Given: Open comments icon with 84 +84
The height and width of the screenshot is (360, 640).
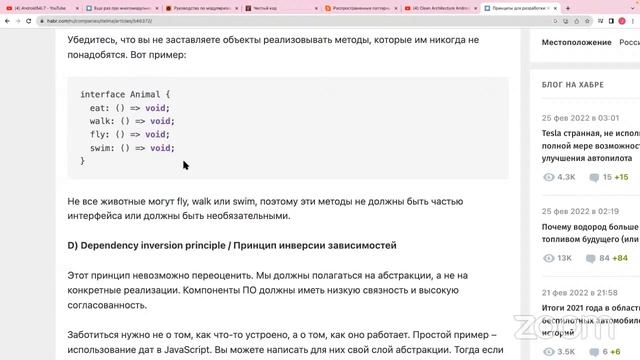Looking at the screenshot, I should (591, 258).
